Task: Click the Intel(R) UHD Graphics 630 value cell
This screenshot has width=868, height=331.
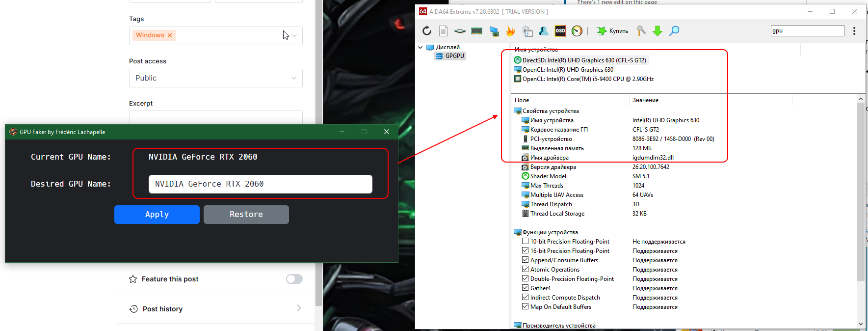Action: tap(666, 120)
